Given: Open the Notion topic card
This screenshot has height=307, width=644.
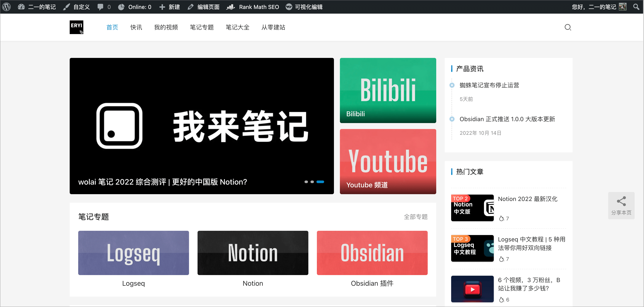Looking at the screenshot, I should click(x=253, y=253).
